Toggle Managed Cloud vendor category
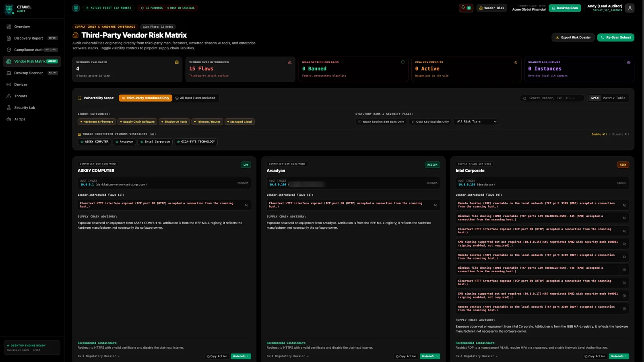 pyautogui.click(x=239, y=121)
